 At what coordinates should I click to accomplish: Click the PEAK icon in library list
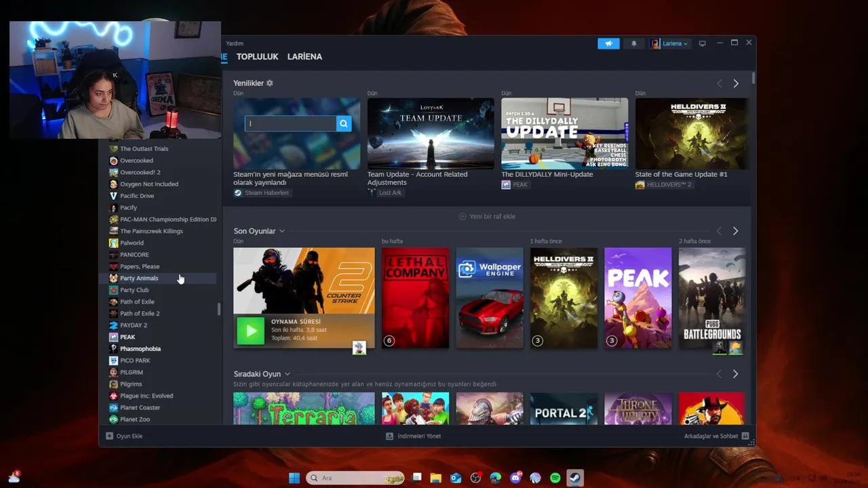click(x=113, y=337)
